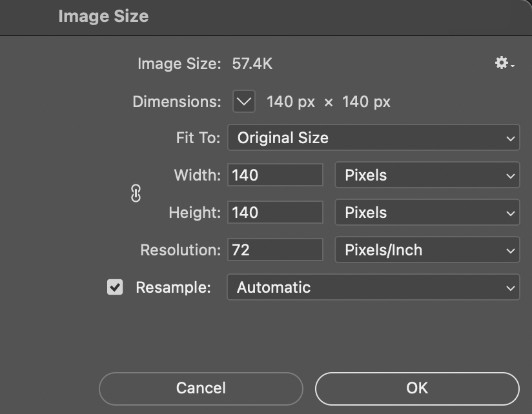
Task: Click inside the Width value field
Action: pos(274,175)
